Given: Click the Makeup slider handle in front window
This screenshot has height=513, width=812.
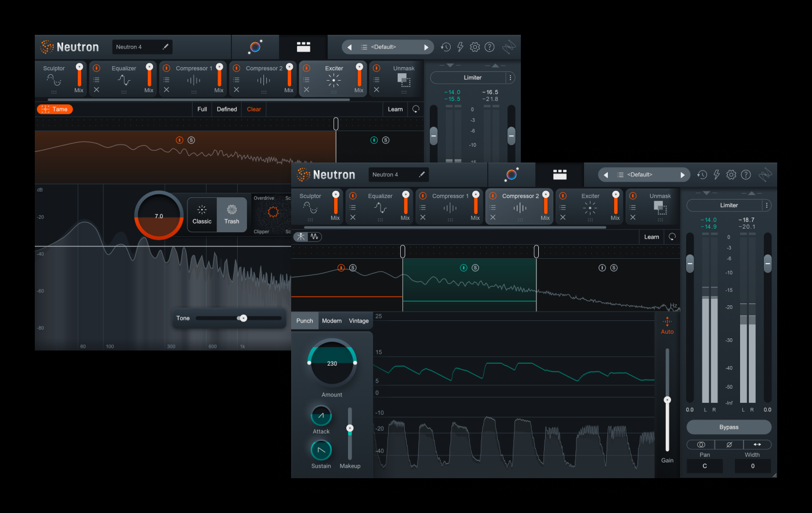Looking at the screenshot, I should pos(350,428).
